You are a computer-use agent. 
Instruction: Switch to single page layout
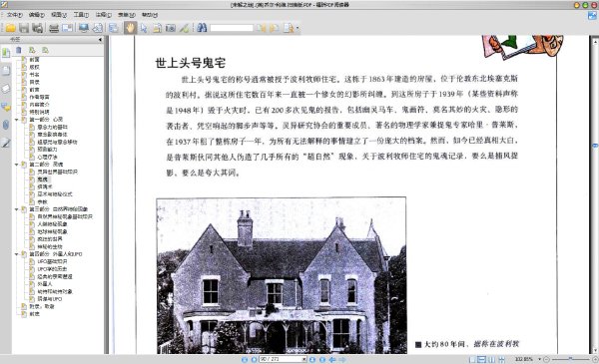tap(472, 359)
